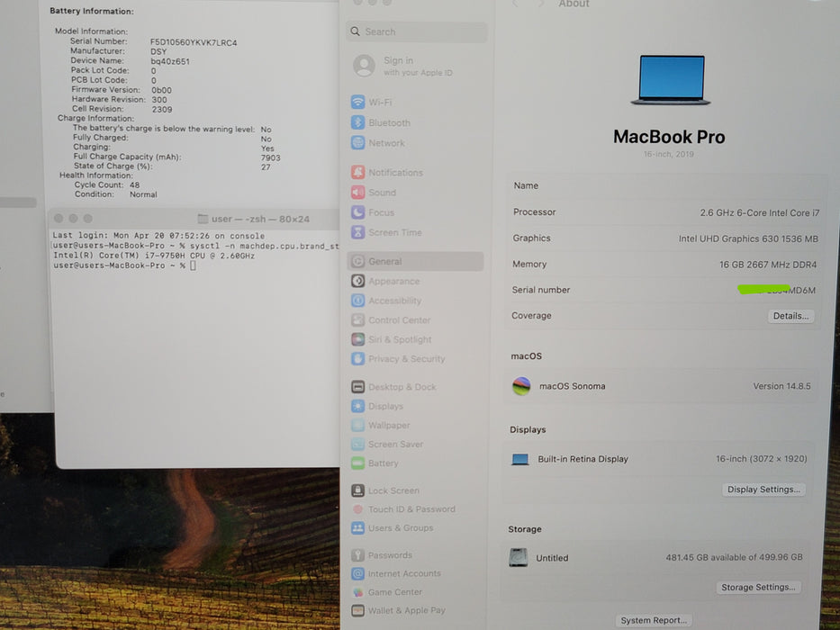Open Focus moon icon
Viewport: 840px width, 630px height.
(357, 212)
